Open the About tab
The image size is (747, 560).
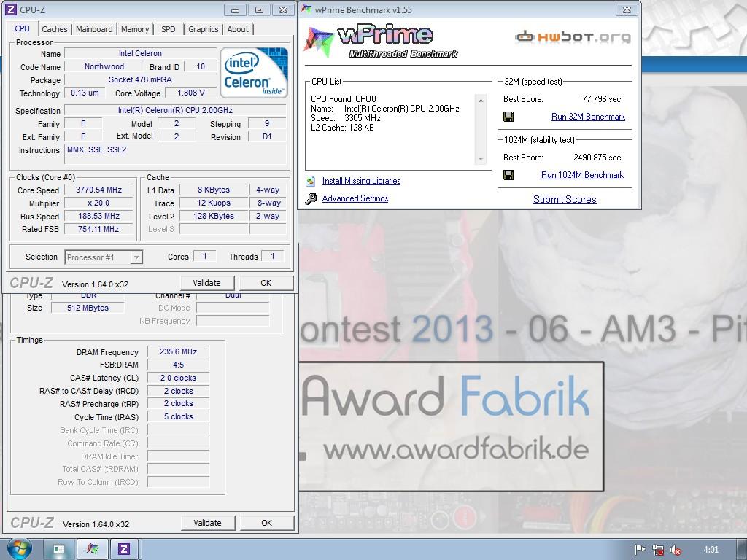click(x=238, y=29)
